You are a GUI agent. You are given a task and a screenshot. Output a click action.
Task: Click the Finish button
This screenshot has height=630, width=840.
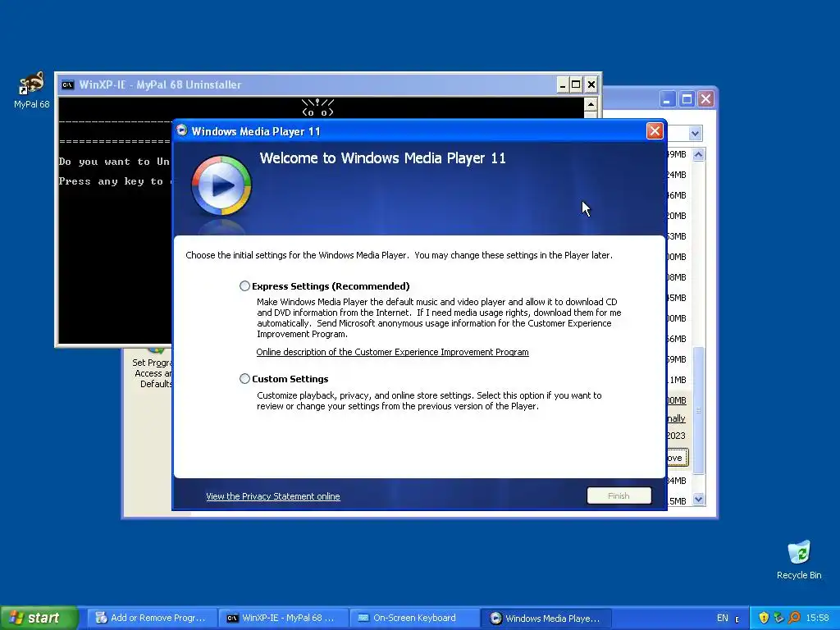coord(619,495)
